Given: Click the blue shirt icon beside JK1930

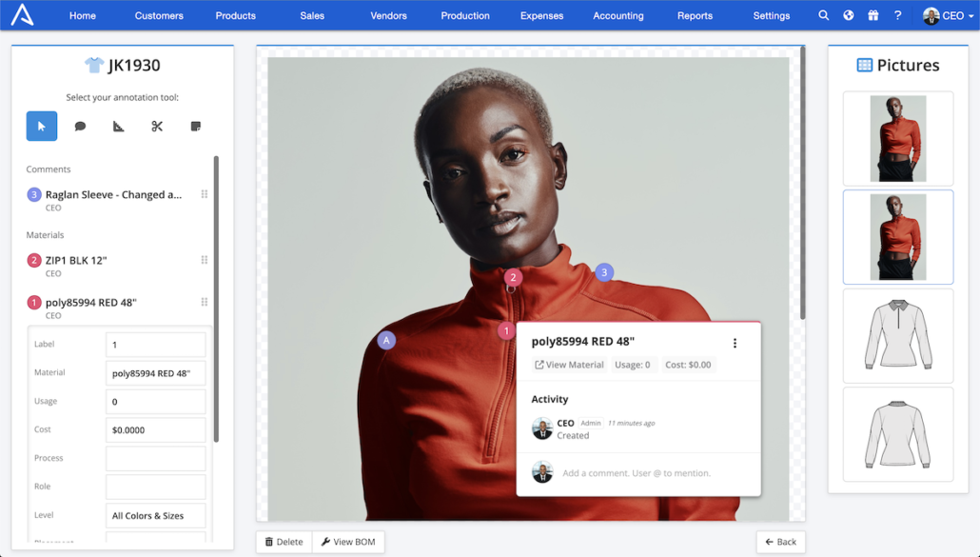Looking at the screenshot, I should tap(94, 65).
